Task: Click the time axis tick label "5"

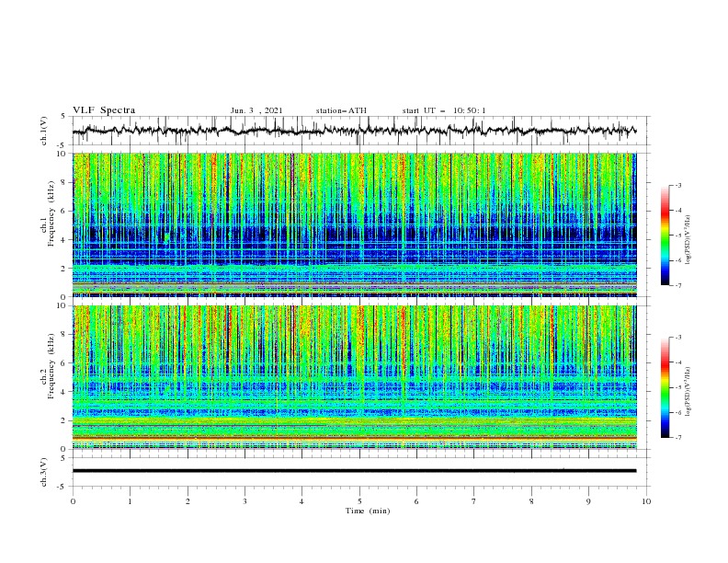Action: point(359,501)
